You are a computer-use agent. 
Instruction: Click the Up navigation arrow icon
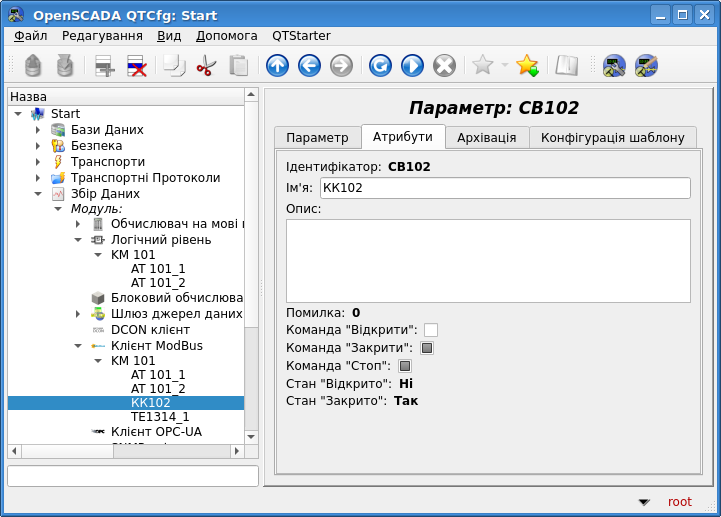click(277, 66)
